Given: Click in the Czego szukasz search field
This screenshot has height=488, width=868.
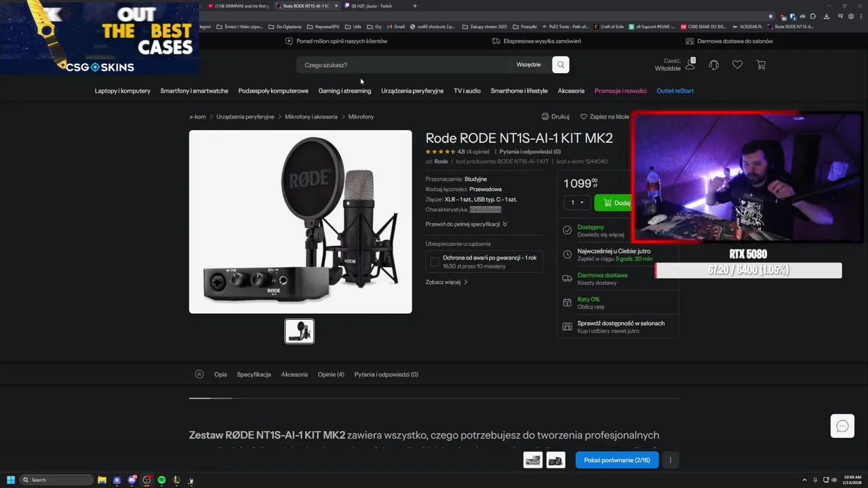Looking at the screenshot, I should click(x=403, y=65).
